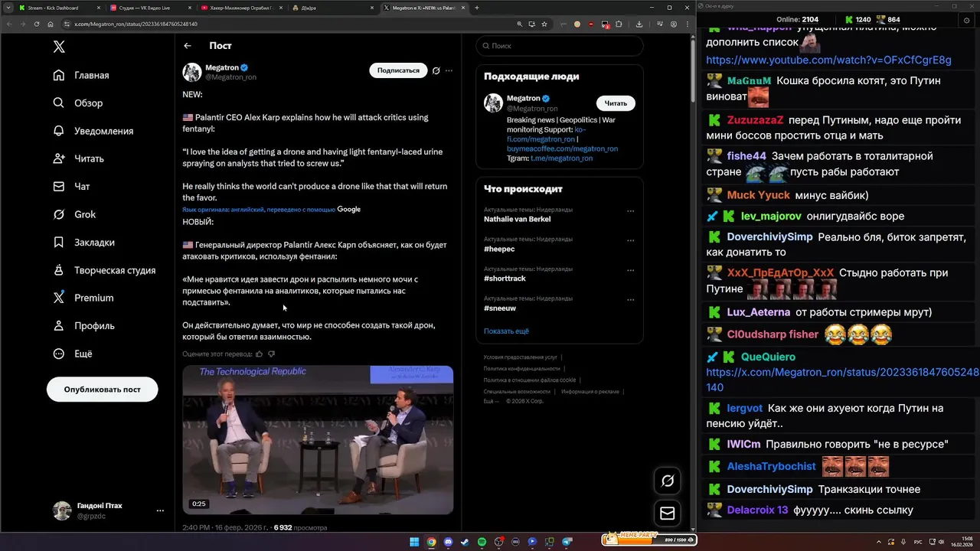Expand Ещё more menu
Screen dimensions: 980x551
(x=73, y=354)
